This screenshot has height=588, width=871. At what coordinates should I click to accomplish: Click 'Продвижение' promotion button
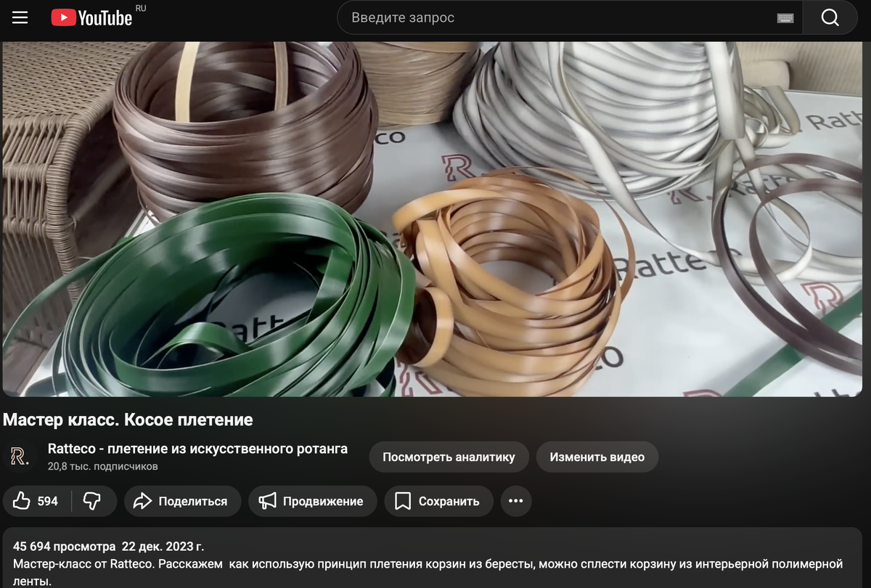pyautogui.click(x=312, y=501)
